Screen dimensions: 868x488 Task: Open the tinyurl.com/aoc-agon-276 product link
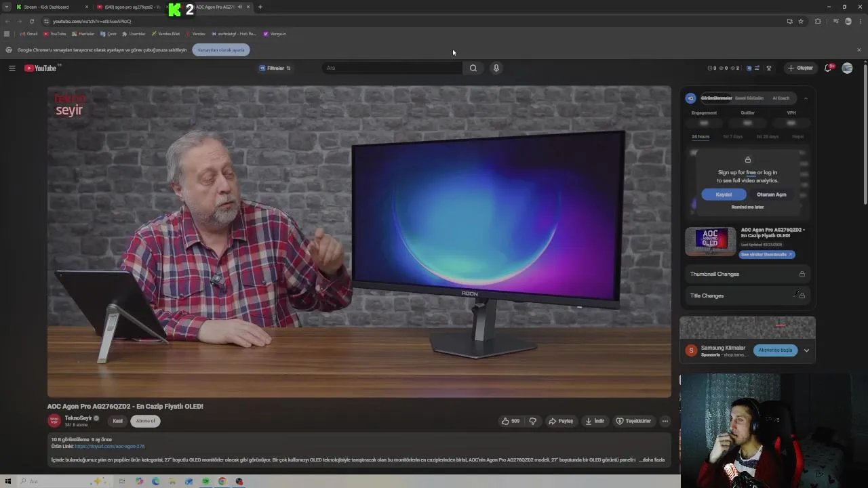(109, 447)
